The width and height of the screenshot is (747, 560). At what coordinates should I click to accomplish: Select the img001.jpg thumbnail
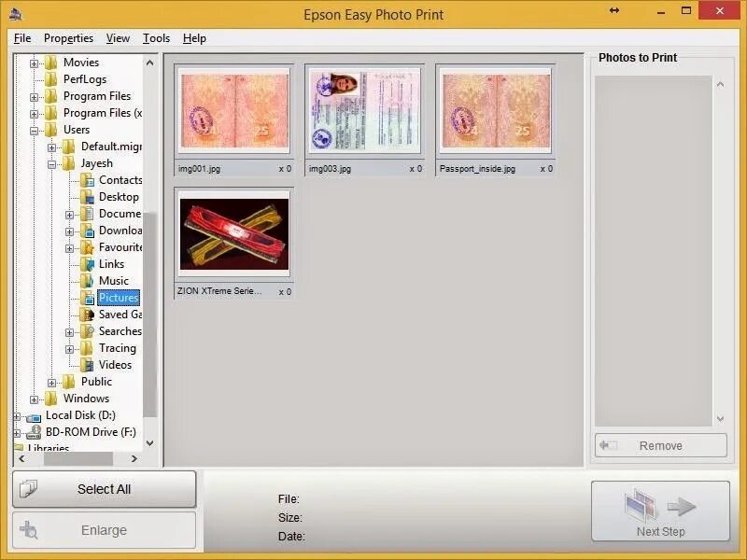(x=233, y=110)
